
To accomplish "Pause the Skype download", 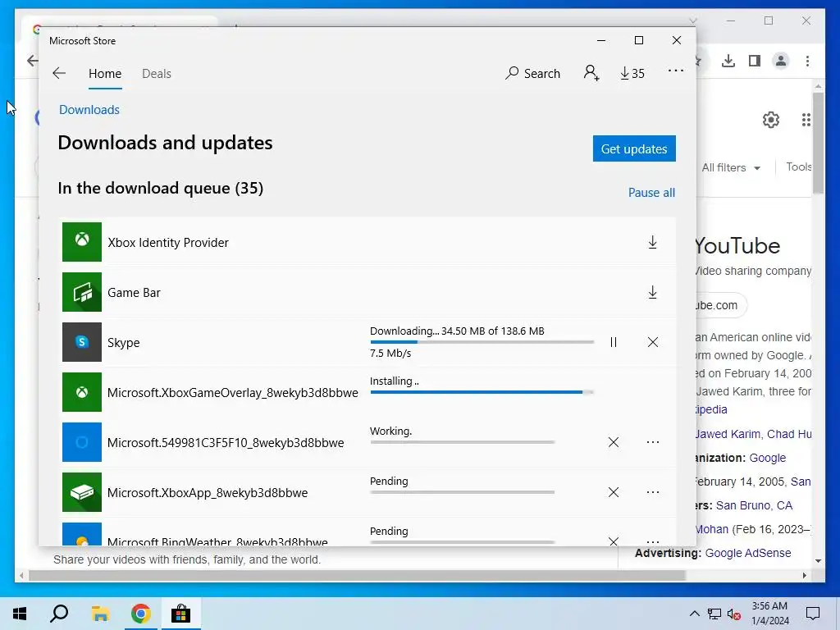I will click(614, 342).
